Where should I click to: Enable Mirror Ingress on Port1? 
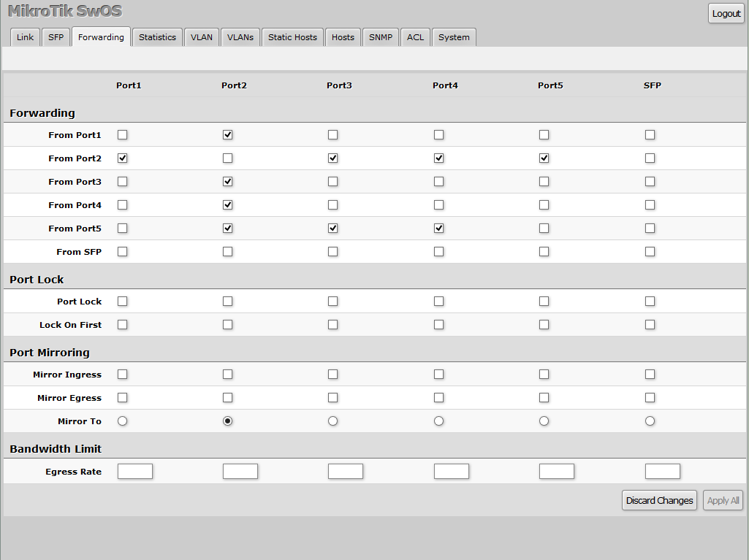[122, 375]
